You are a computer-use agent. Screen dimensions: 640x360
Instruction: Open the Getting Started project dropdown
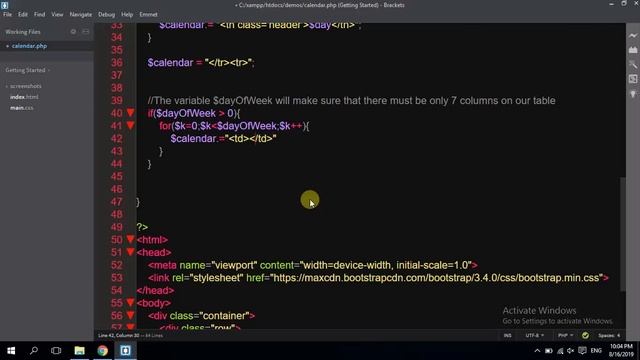coord(28,70)
